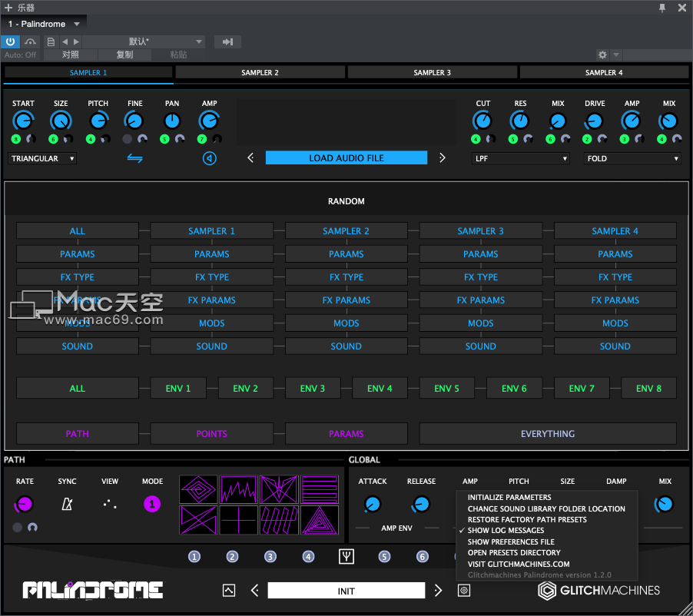This screenshot has height=616, width=693.
Task: Open the FOLD distortion type dropdown
Action: pyautogui.click(x=632, y=158)
